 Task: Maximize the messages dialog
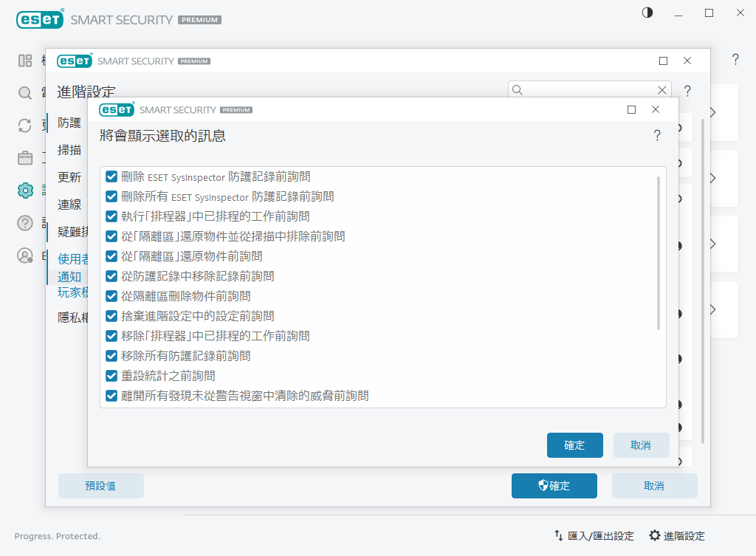point(632,109)
